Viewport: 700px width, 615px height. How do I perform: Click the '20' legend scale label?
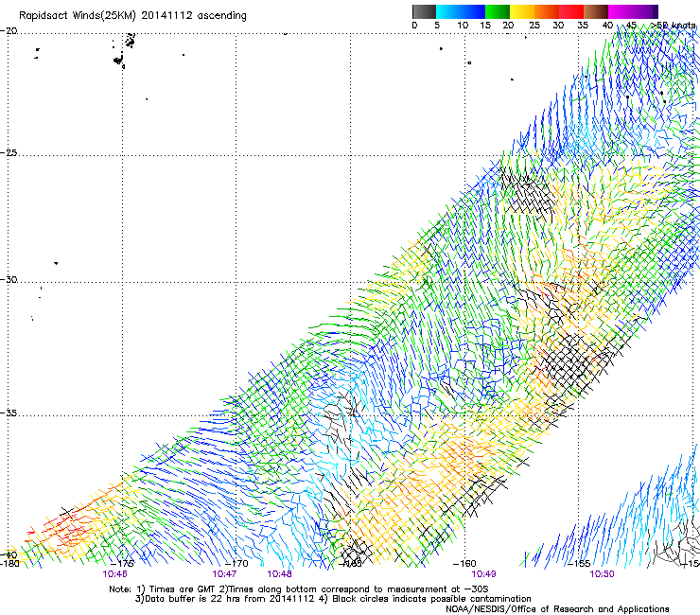pyautogui.click(x=508, y=25)
